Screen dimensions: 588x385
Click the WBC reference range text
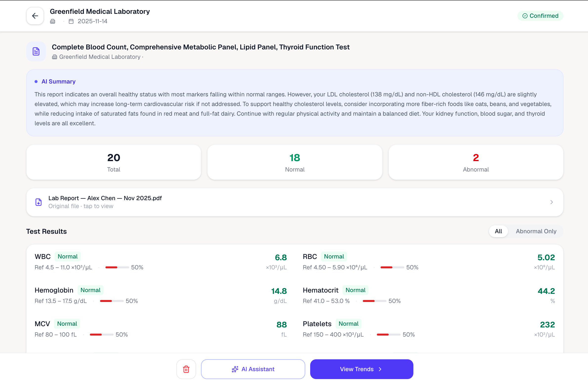coord(63,267)
